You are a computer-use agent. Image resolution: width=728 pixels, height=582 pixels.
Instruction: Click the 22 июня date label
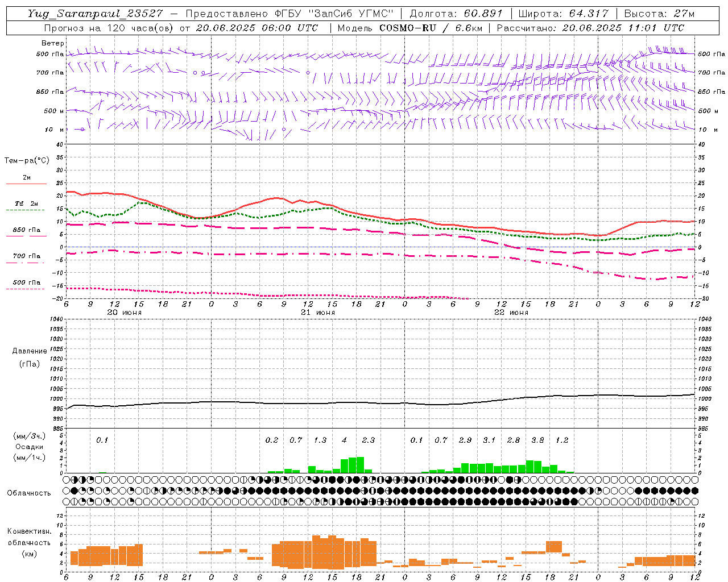pos(511,313)
